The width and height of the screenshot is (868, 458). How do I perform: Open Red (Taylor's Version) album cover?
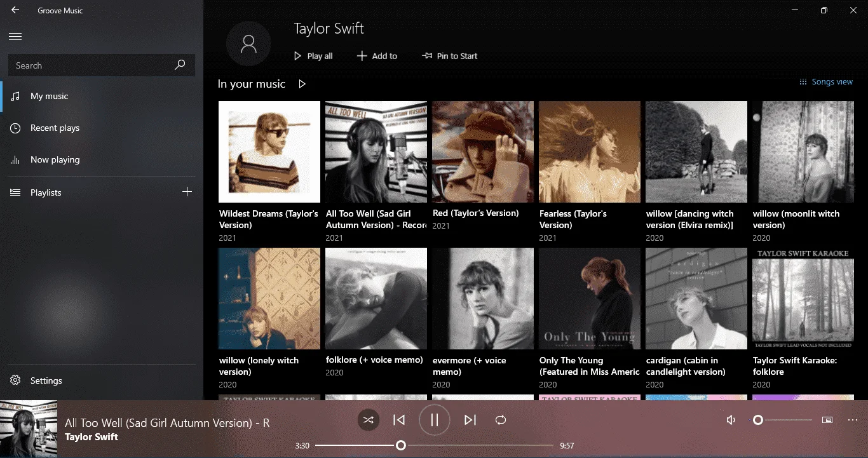click(483, 152)
